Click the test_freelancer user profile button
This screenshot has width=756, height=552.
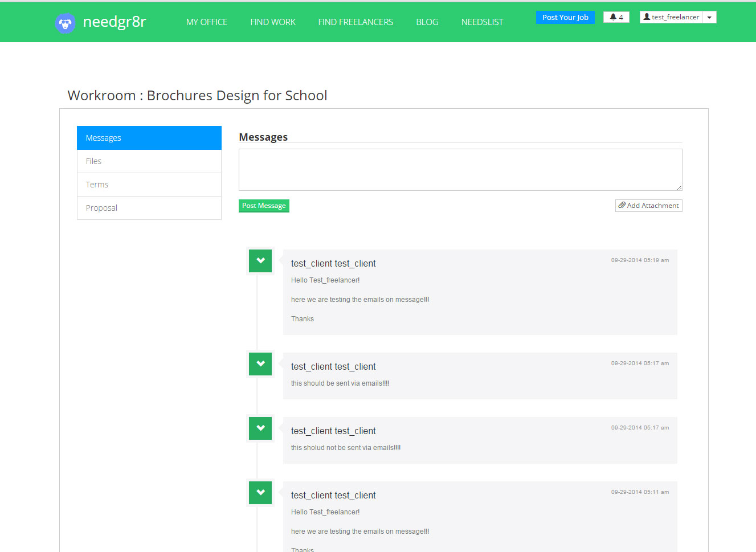pos(671,17)
